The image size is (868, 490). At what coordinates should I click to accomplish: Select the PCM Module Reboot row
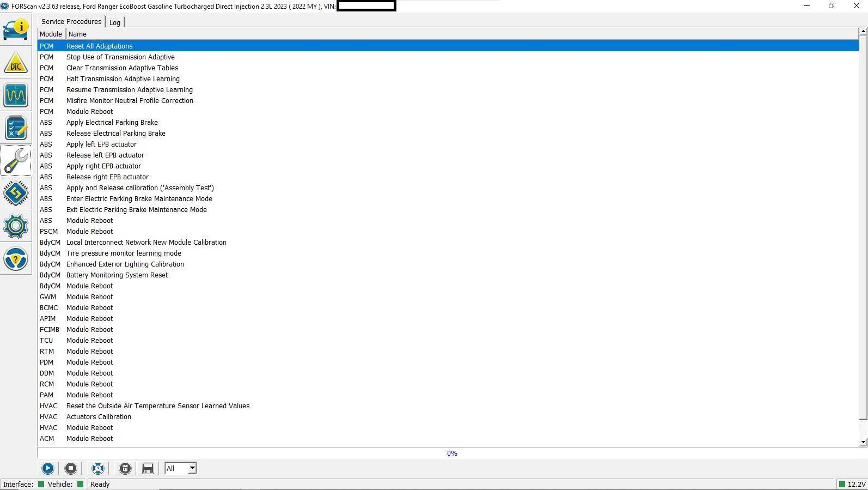tap(448, 111)
